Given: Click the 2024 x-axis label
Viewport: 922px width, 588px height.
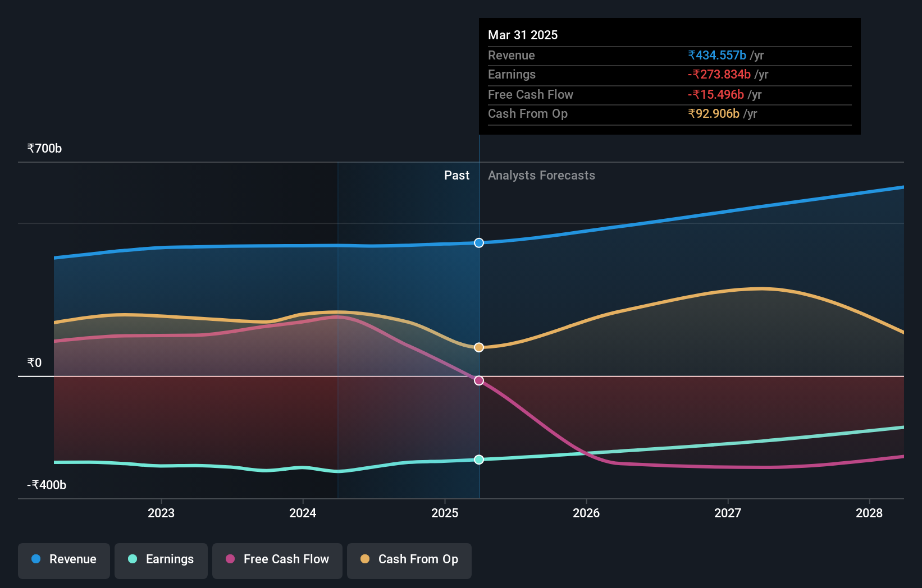Looking at the screenshot, I should click(x=303, y=513).
